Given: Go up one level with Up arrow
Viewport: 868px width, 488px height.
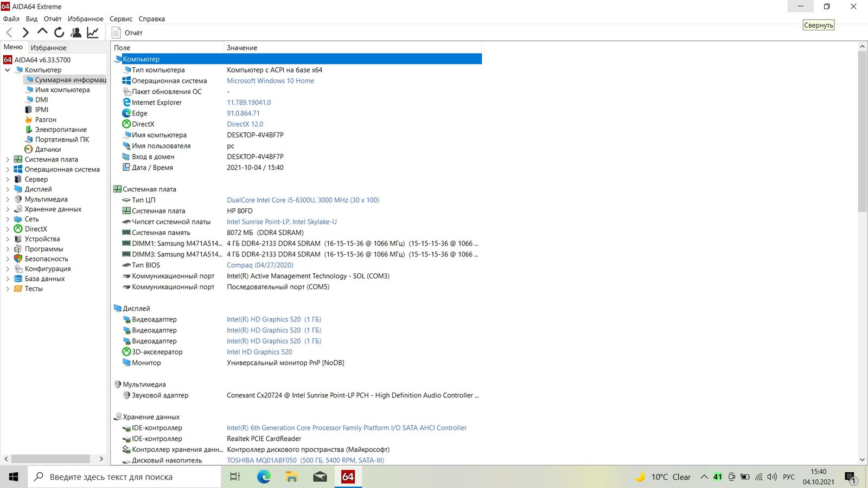Looking at the screenshot, I should pos(42,33).
